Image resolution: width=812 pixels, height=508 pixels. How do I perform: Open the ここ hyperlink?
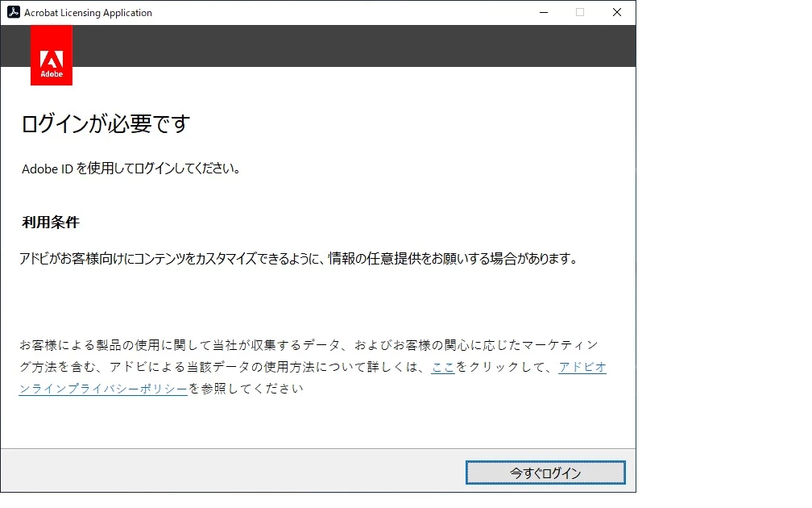tap(443, 367)
